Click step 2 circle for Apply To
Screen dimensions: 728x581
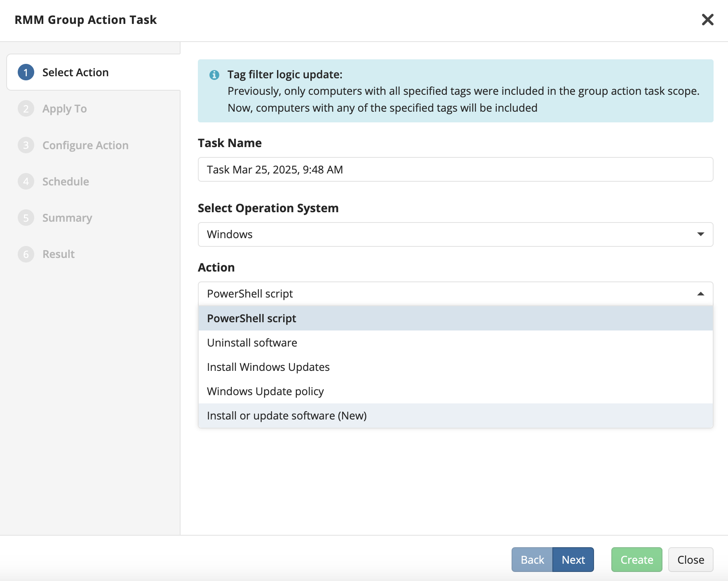26,109
